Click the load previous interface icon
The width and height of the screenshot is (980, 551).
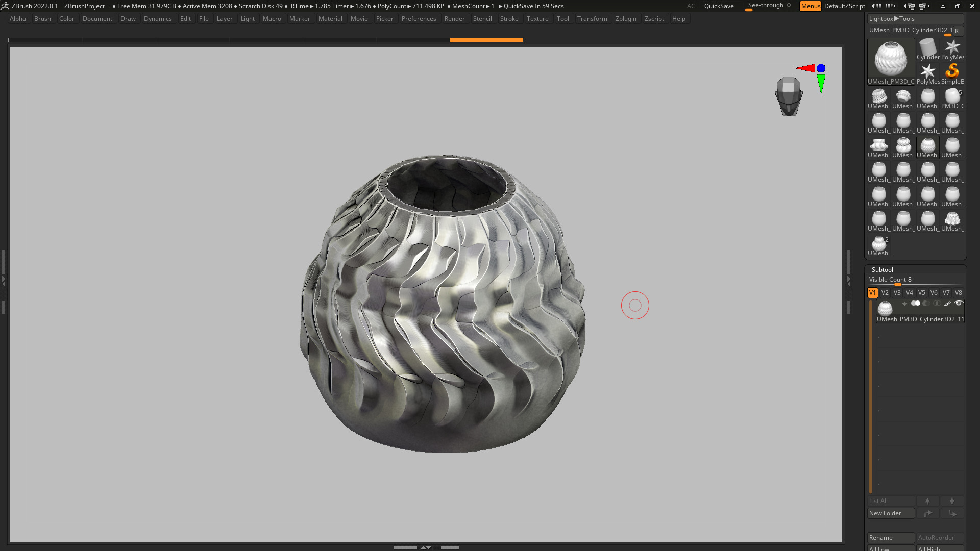tap(910, 6)
